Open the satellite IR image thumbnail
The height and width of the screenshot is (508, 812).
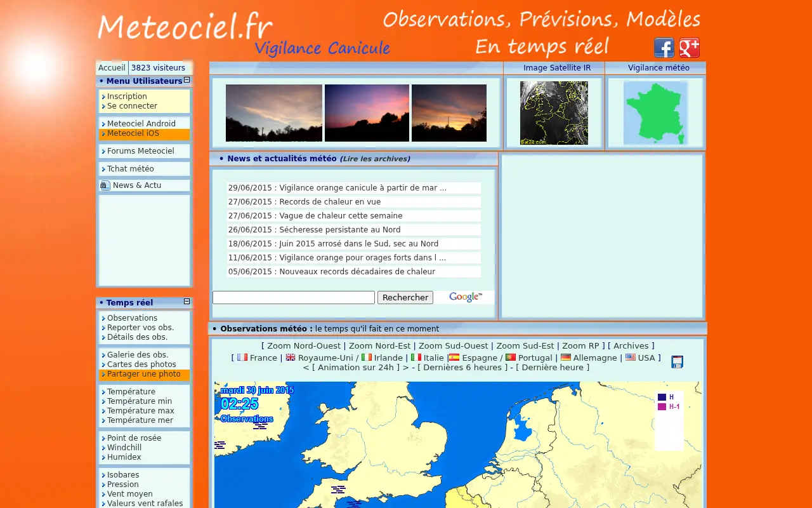pos(554,113)
